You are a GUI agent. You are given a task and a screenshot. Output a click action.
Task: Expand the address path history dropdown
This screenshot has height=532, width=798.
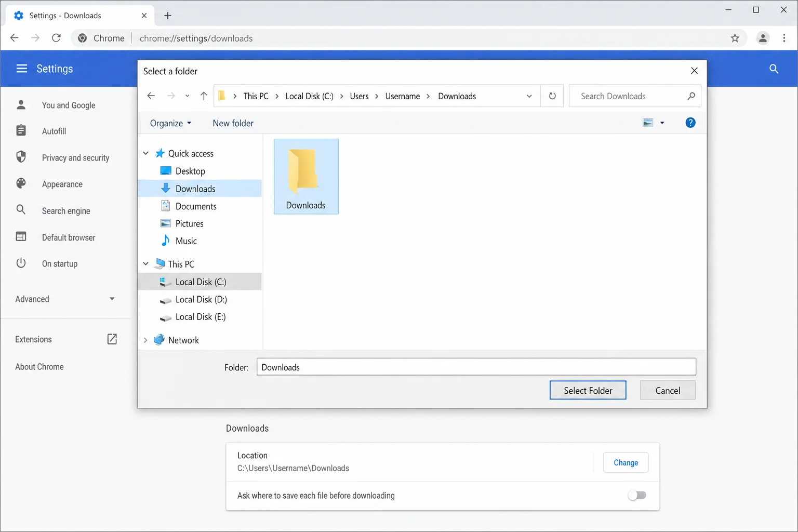tap(529, 96)
